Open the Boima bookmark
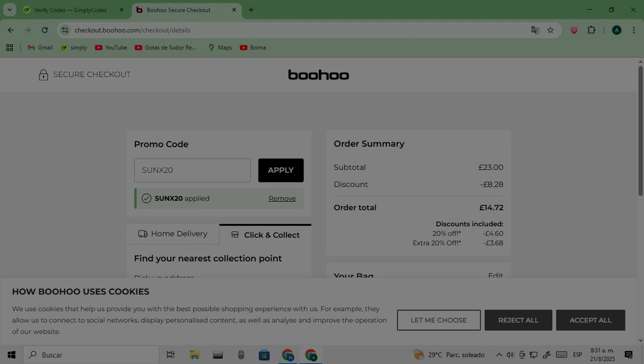644x364 pixels. pyautogui.click(x=253, y=48)
